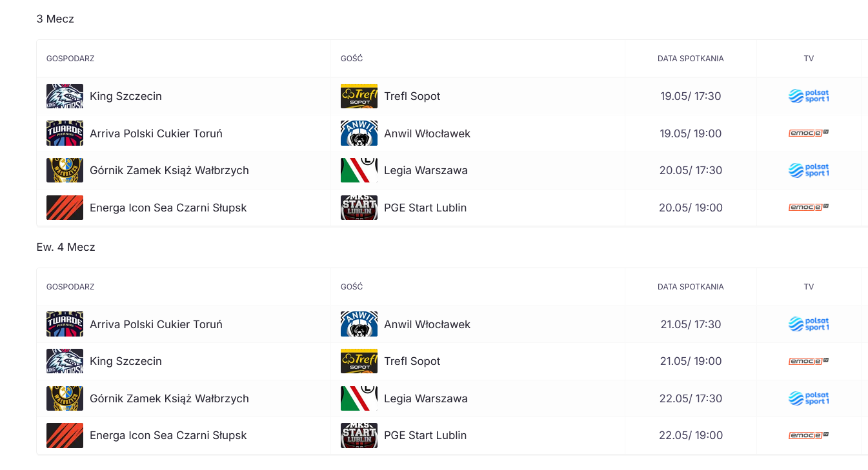Click Arriva Toruń logo in 3 Mecz table

coord(65,133)
